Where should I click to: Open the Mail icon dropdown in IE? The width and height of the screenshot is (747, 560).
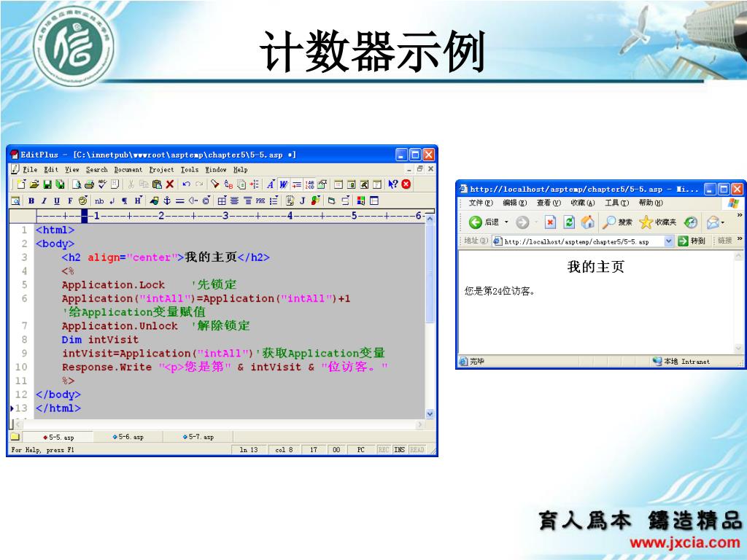tap(723, 222)
